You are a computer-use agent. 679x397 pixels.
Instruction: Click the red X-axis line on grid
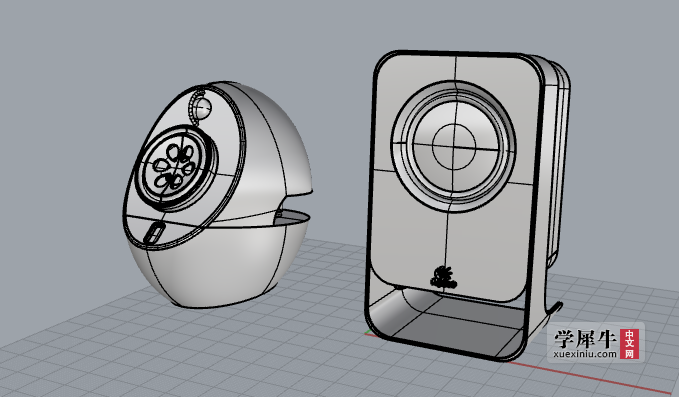coord(606,377)
